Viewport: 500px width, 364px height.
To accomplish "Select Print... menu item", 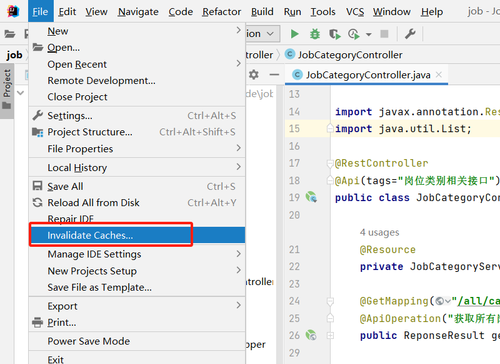I will (x=137, y=322).
